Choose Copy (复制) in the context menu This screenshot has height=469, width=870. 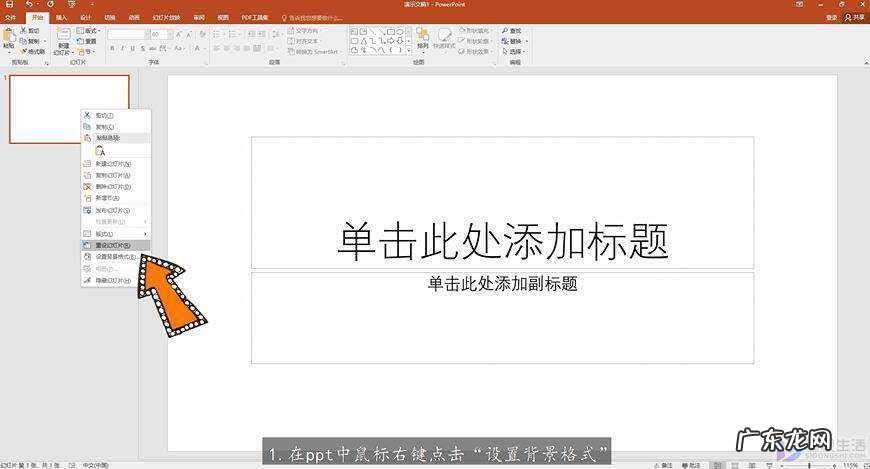pos(115,127)
